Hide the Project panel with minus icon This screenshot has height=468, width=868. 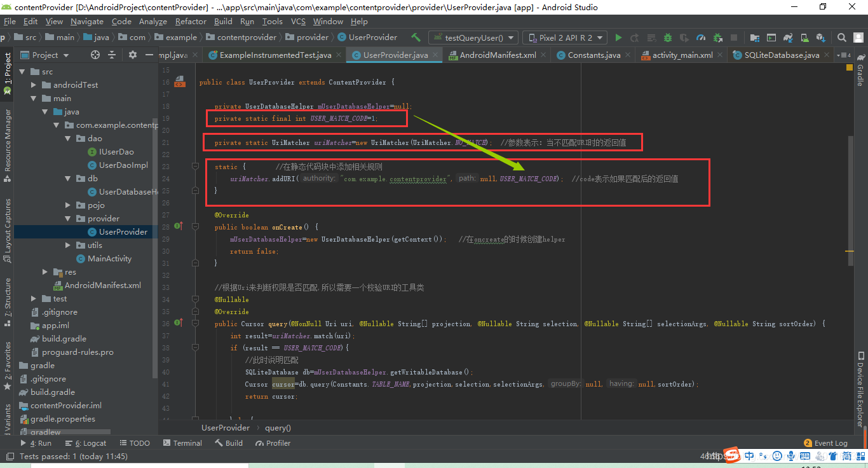pyautogui.click(x=151, y=55)
